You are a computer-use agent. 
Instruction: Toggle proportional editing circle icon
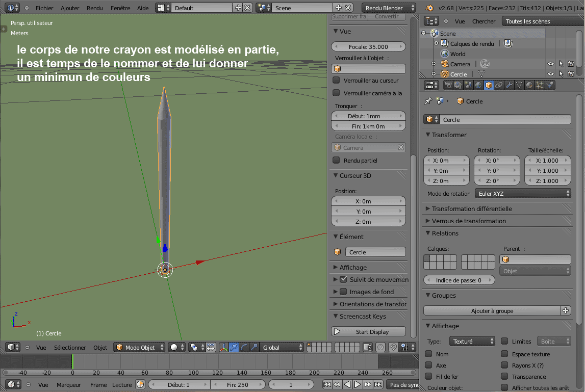(x=380, y=348)
